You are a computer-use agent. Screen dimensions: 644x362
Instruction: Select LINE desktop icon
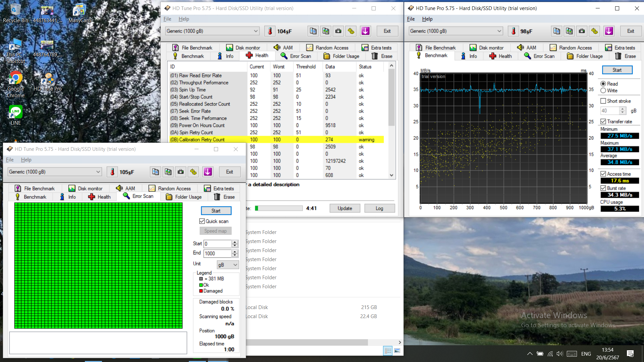click(x=15, y=115)
